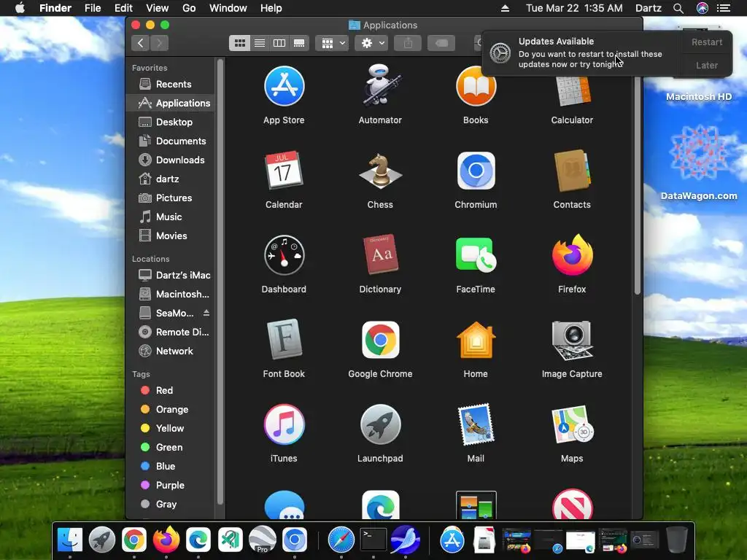This screenshot has width=747, height=560.
Task: Select the Books app icon
Action: pos(476,86)
